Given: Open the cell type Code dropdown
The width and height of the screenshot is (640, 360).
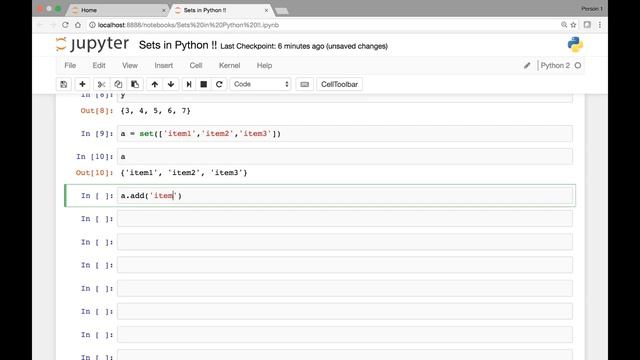Looking at the screenshot, I should pos(260,84).
